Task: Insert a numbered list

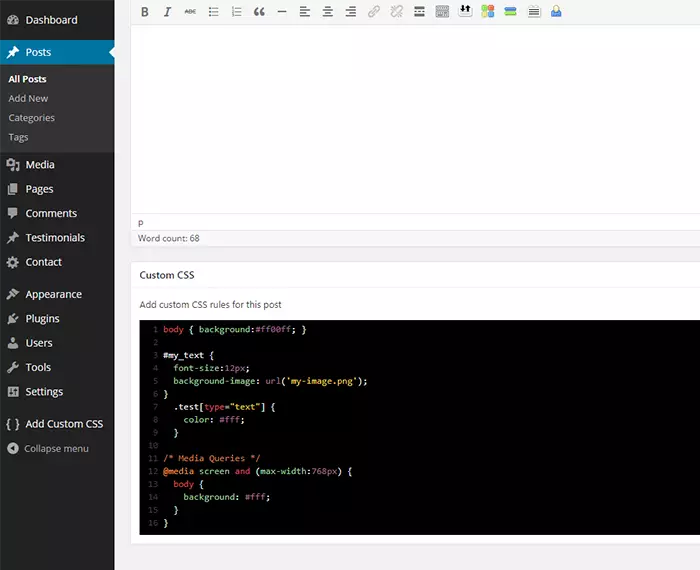Action: [236, 12]
